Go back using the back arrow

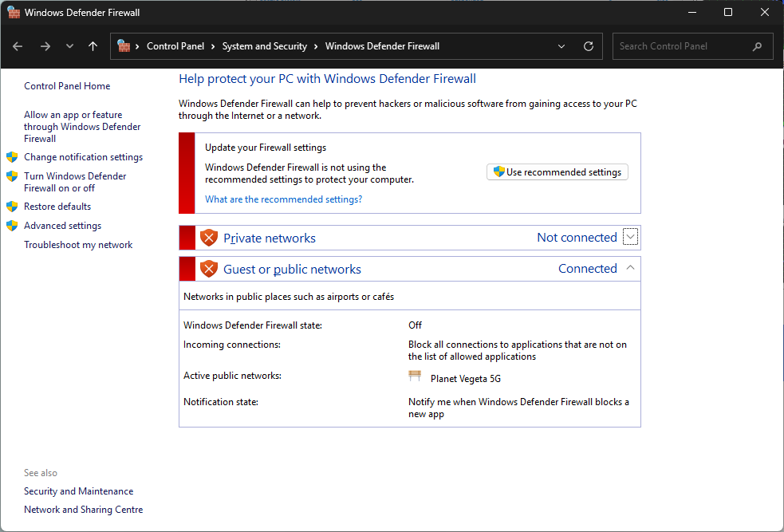click(18, 46)
